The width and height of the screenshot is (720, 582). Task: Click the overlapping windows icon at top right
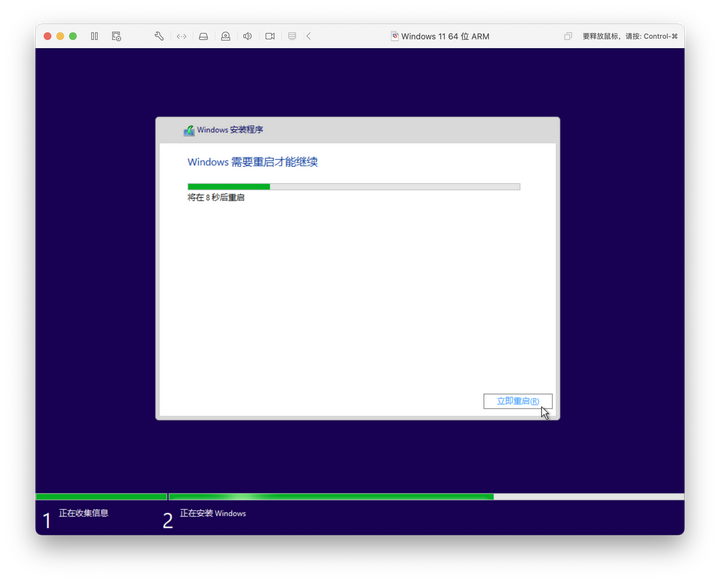click(x=568, y=36)
